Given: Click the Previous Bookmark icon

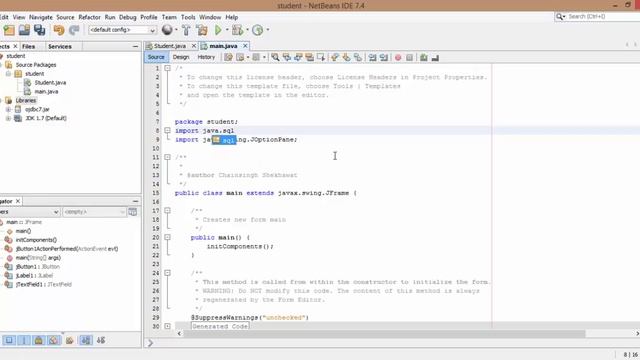Looking at the screenshot, I should point(335,58).
